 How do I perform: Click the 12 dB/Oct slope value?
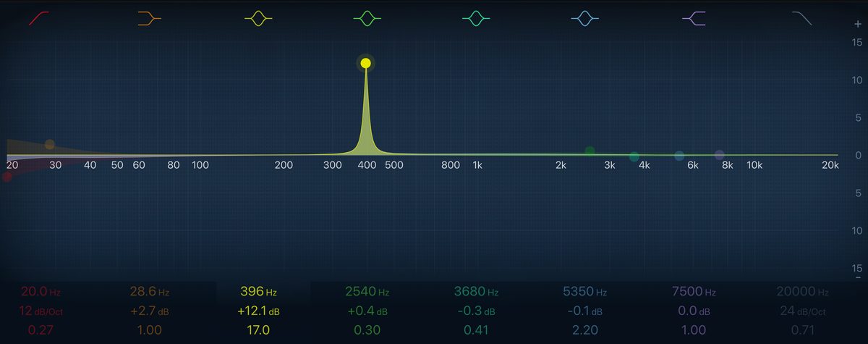point(41,311)
